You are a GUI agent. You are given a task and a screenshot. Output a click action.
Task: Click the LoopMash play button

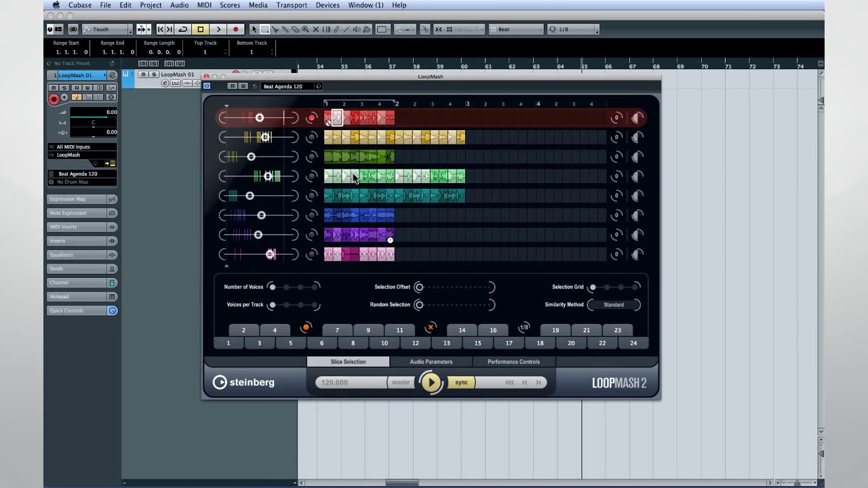tap(431, 382)
